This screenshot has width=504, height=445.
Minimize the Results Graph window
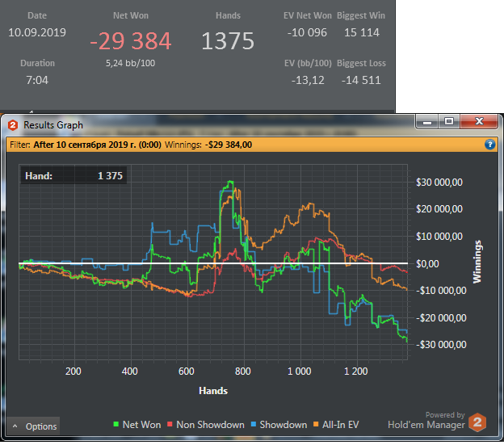tap(426, 122)
